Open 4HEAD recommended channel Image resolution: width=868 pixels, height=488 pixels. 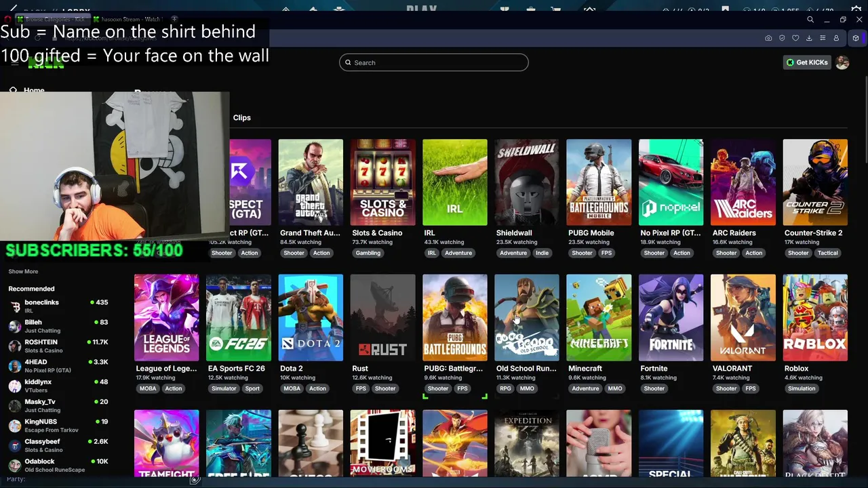[58, 365]
